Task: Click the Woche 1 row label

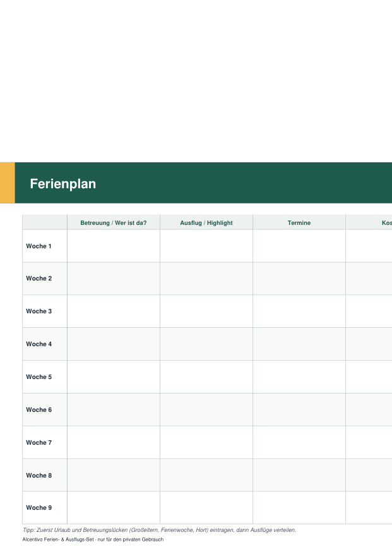Action: click(x=39, y=246)
